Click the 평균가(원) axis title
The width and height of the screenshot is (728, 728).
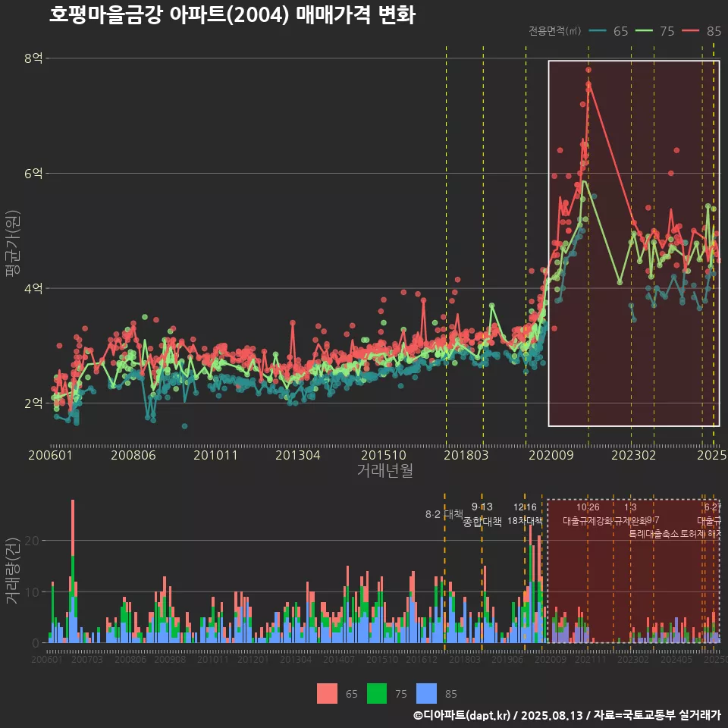(x=13, y=243)
